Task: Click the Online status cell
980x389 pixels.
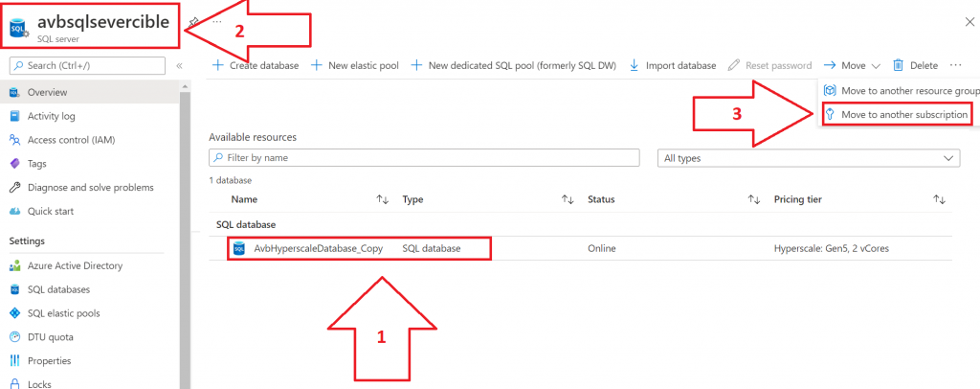Action: (x=601, y=248)
